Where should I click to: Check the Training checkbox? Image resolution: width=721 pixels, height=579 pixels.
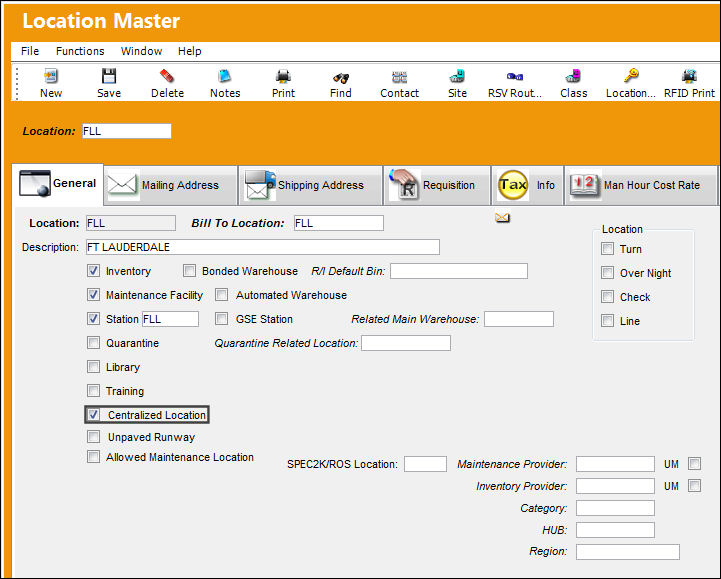93,390
